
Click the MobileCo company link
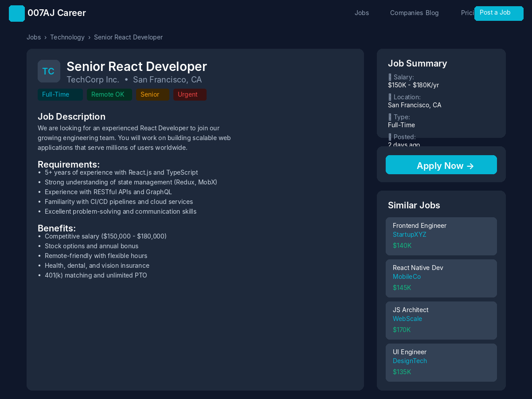[407, 277]
